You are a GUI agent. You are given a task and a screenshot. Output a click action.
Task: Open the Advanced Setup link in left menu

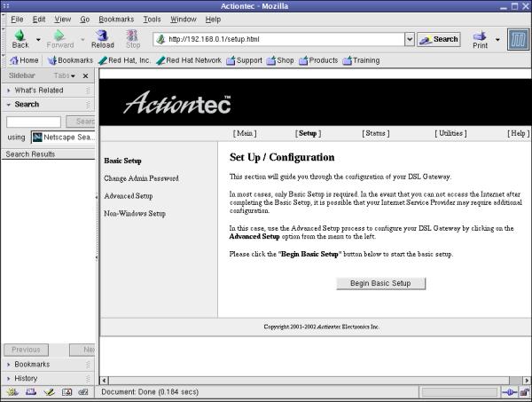coord(129,196)
